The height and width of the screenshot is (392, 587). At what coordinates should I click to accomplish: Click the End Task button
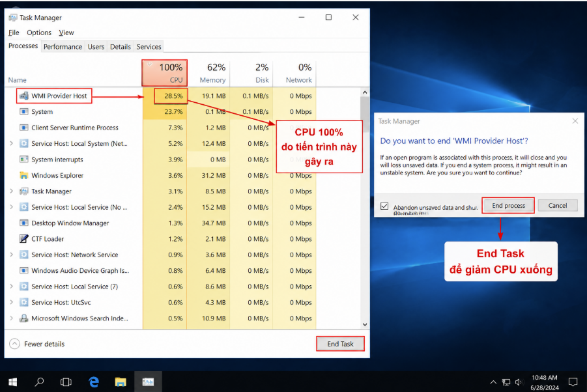(x=340, y=344)
